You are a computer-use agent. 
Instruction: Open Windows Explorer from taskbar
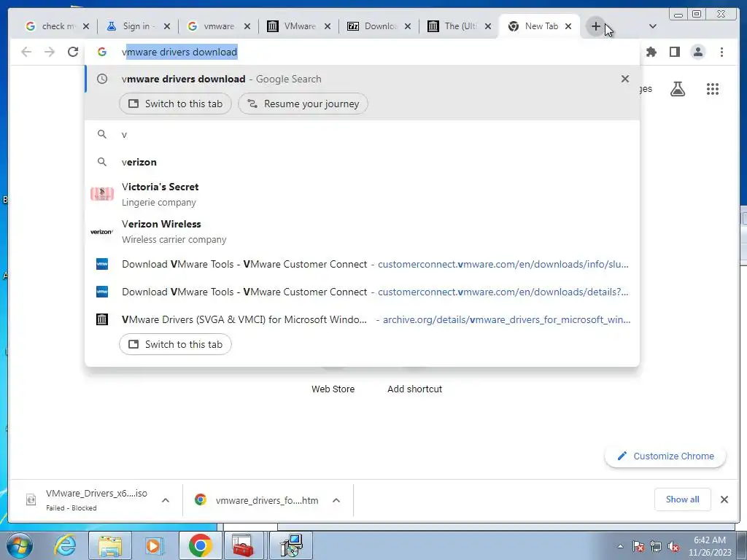tap(111, 545)
